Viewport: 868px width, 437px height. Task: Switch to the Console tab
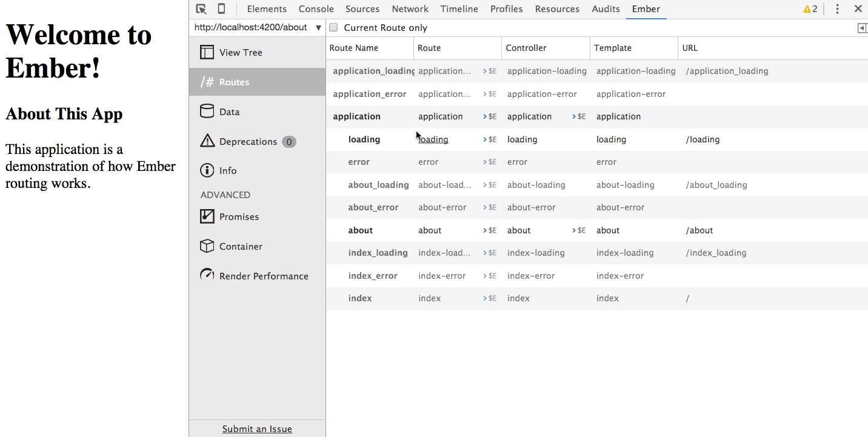pos(316,9)
